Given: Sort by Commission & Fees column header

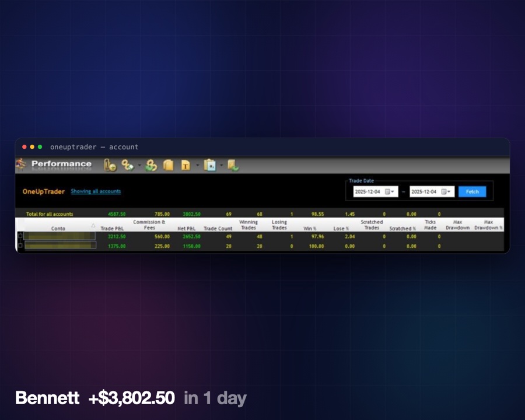Looking at the screenshot, I should tap(149, 225).
